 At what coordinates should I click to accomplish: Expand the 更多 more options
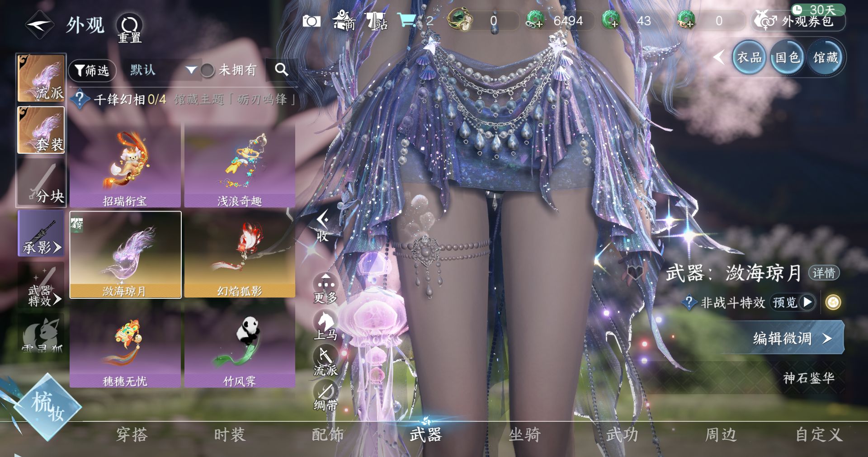(325, 288)
